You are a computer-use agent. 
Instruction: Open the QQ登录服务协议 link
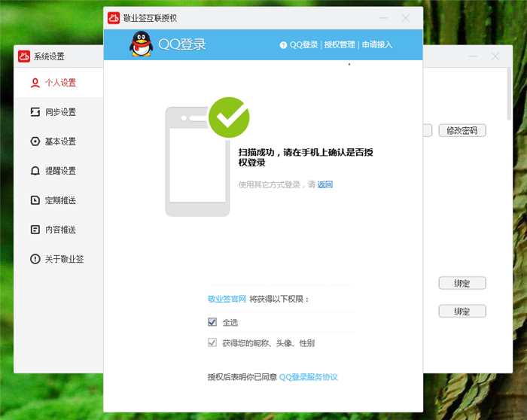coord(309,377)
